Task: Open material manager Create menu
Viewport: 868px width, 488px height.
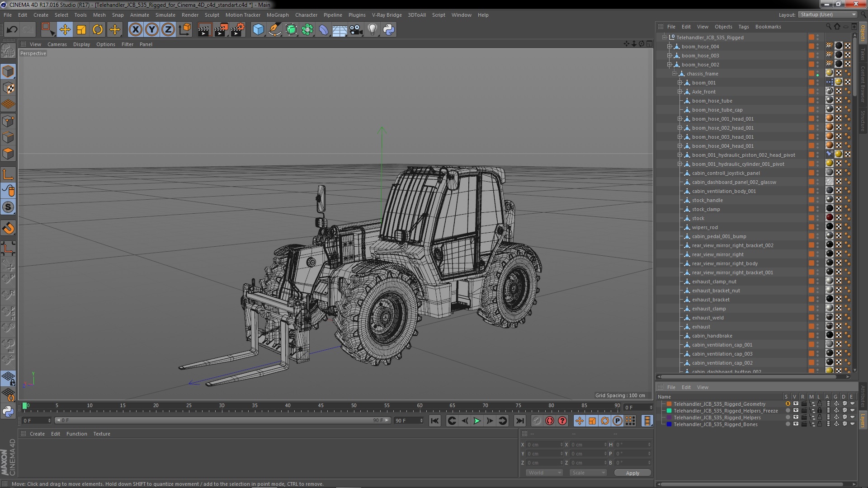Action: tap(37, 434)
